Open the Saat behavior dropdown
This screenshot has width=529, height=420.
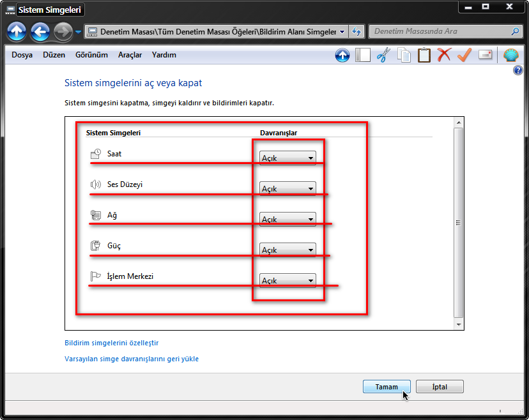pyautogui.click(x=287, y=158)
